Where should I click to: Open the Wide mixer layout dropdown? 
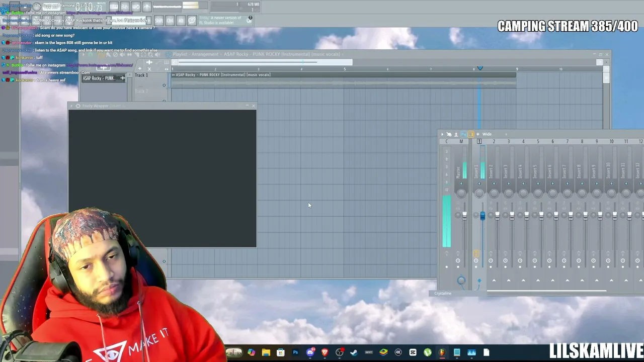click(487, 134)
